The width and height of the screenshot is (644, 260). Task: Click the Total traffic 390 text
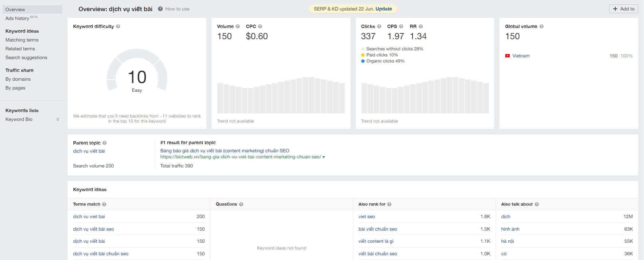pos(177,166)
